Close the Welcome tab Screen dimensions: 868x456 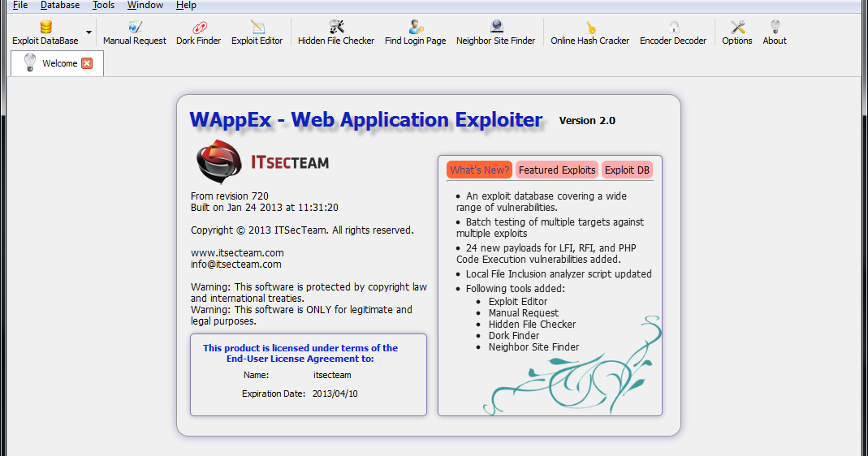tap(87, 63)
